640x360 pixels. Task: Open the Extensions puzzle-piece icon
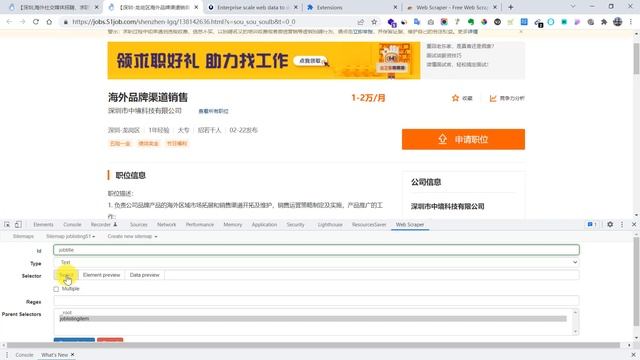(604, 22)
